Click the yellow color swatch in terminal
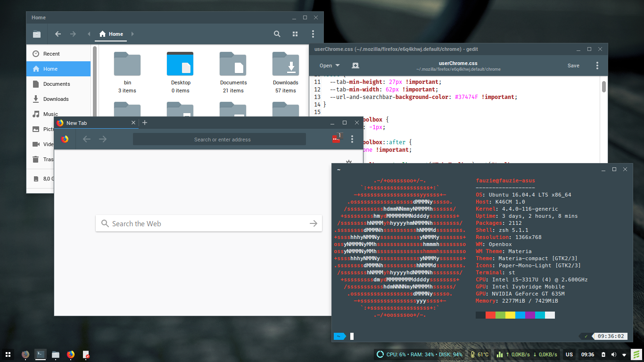 [511, 315]
